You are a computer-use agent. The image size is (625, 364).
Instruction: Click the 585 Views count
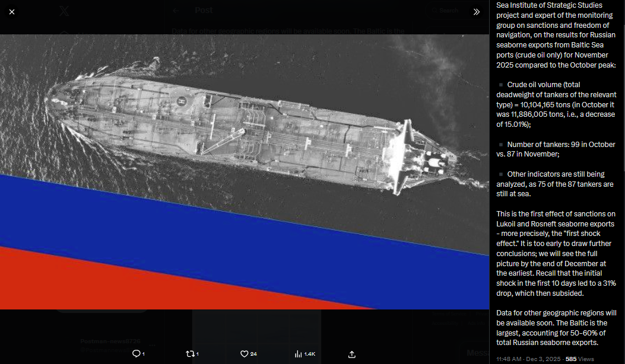click(x=579, y=359)
